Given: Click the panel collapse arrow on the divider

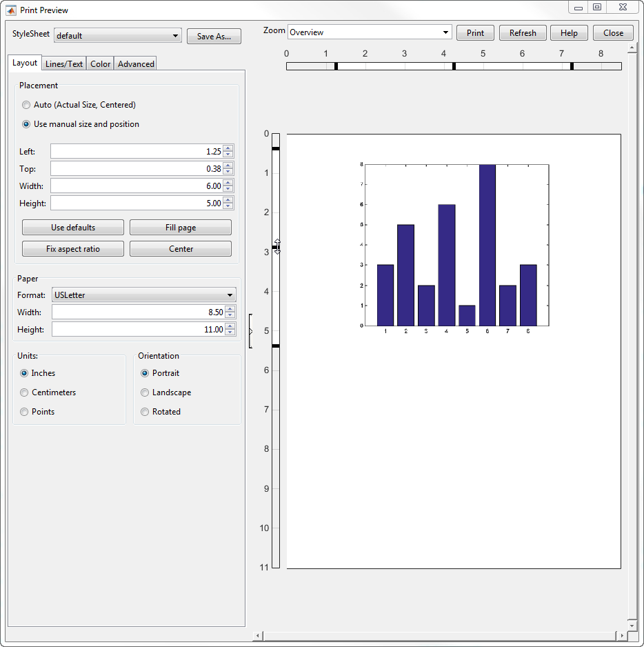Looking at the screenshot, I should click(250, 331).
